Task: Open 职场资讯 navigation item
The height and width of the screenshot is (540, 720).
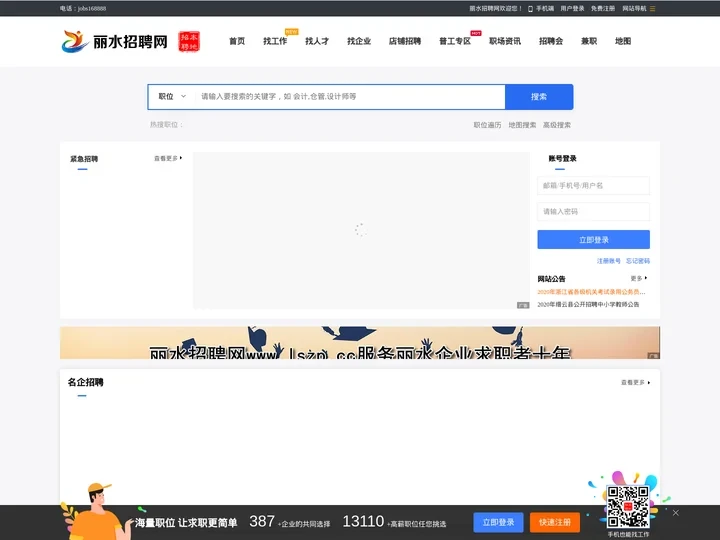Action: click(x=505, y=41)
